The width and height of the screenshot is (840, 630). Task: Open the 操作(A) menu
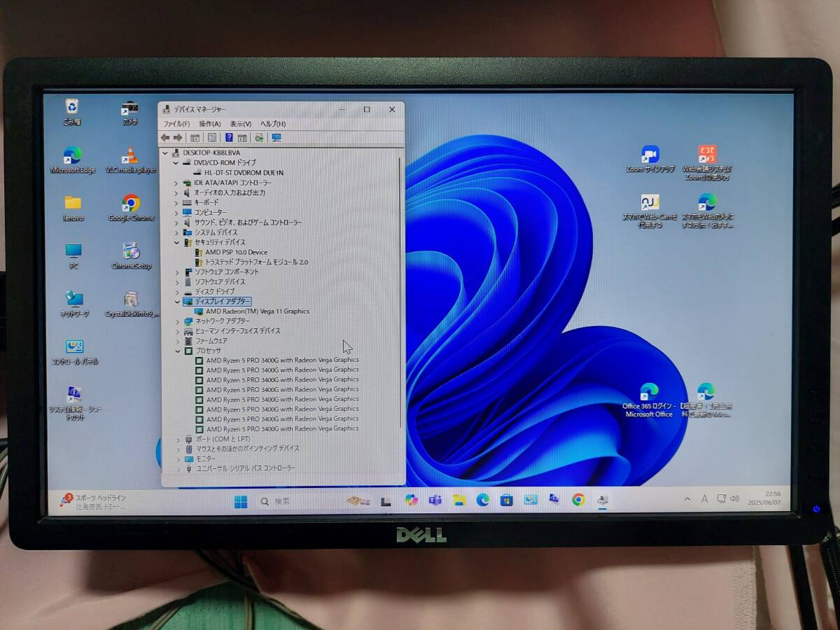coord(210,124)
